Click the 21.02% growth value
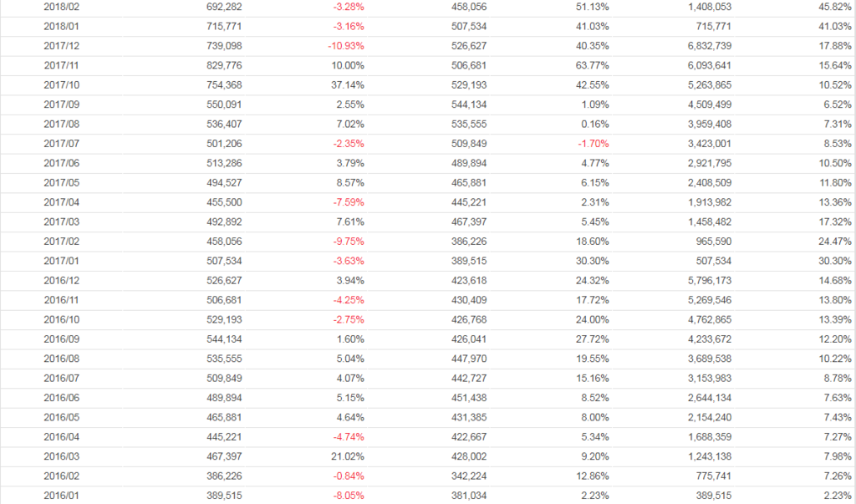 click(348, 456)
